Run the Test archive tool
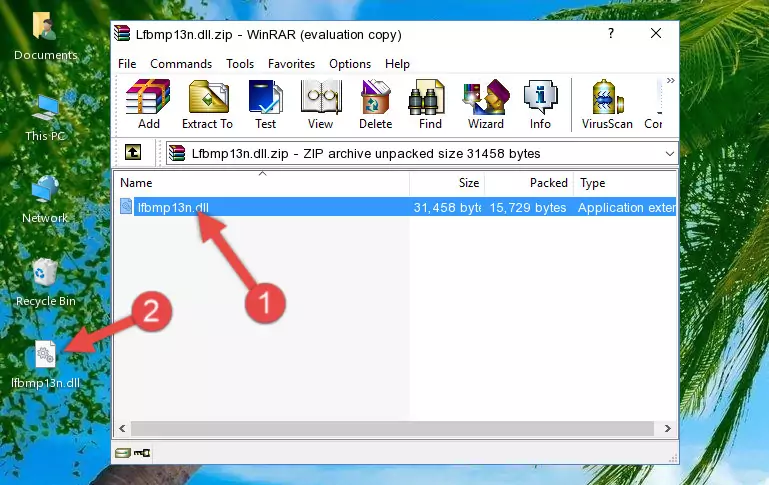Viewport: 769px width, 485px height. (x=265, y=104)
